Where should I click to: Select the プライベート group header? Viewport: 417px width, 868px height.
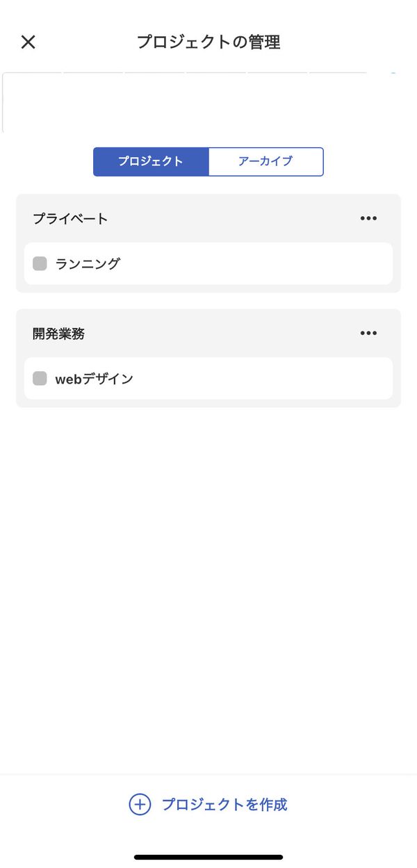pyautogui.click(x=70, y=218)
